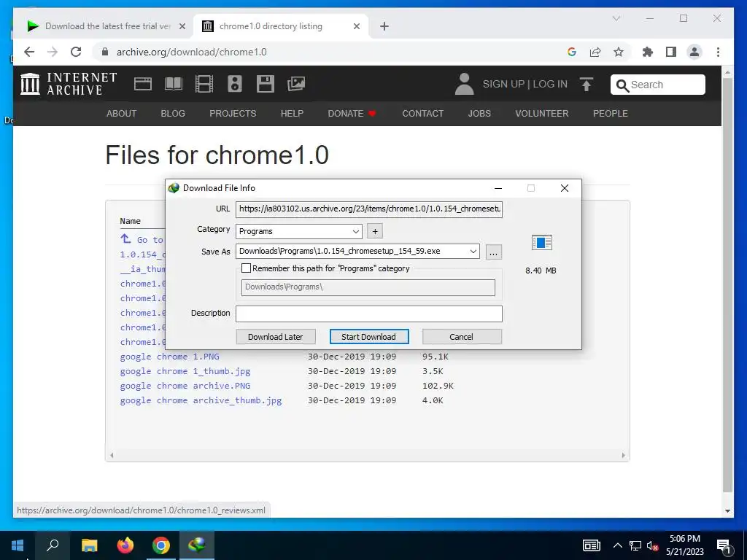Click the page vertical scrollbar

pyautogui.click(x=727, y=286)
